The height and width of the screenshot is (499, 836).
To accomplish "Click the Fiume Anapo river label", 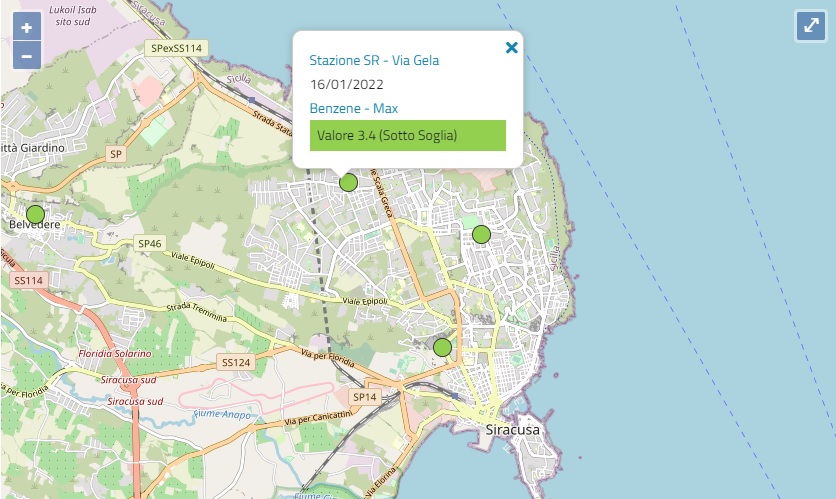I will (222, 414).
